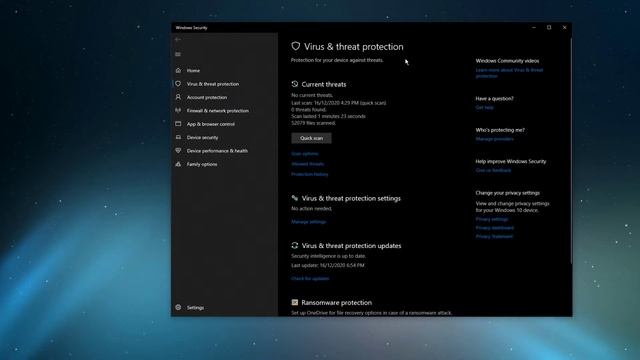Screen dimensions: 640x360
Task: Click the 'No current threats.' text
Action: pos(312,95)
